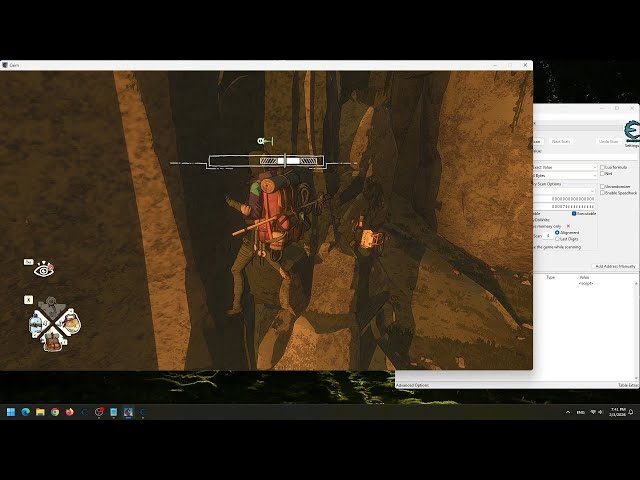Click the red X beside memory only option
The width and height of the screenshot is (640, 480).
click(568, 226)
